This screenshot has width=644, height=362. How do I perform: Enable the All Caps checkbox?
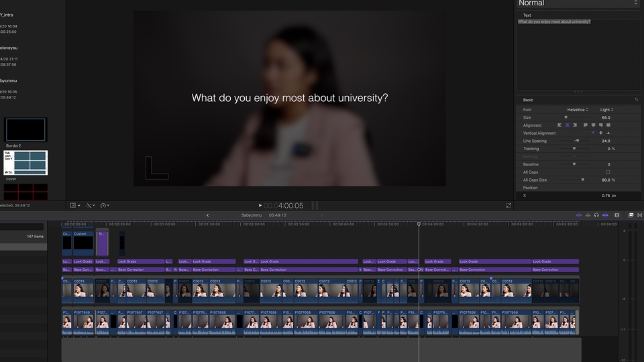tap(608, 172)
